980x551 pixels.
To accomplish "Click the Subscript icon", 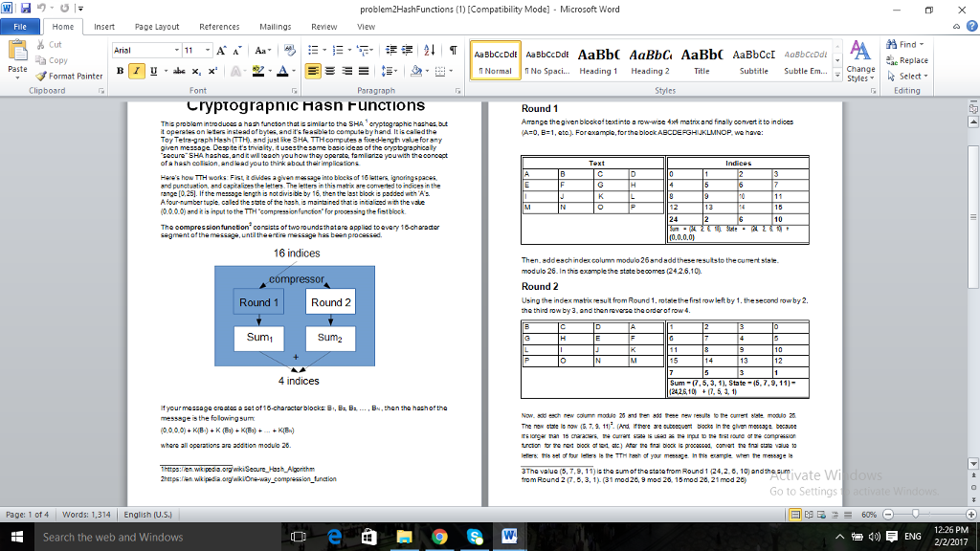I will pyautogui.click(x=195, y=71).
